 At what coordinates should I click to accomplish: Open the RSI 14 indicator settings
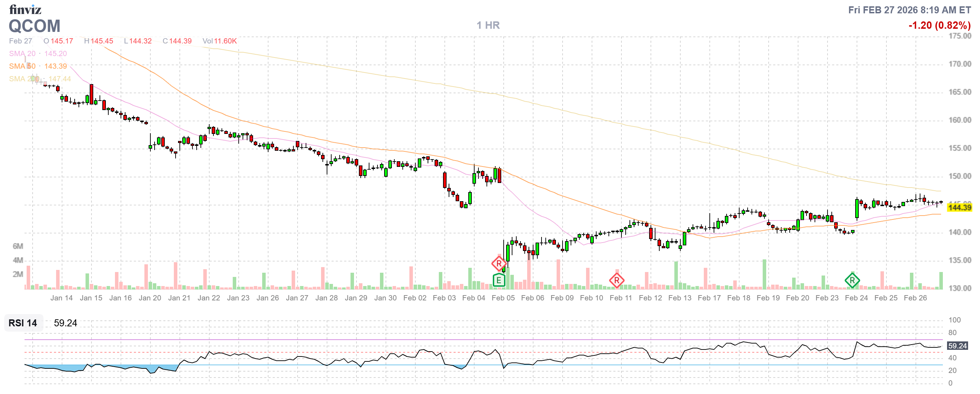click(x=23, y=323)
